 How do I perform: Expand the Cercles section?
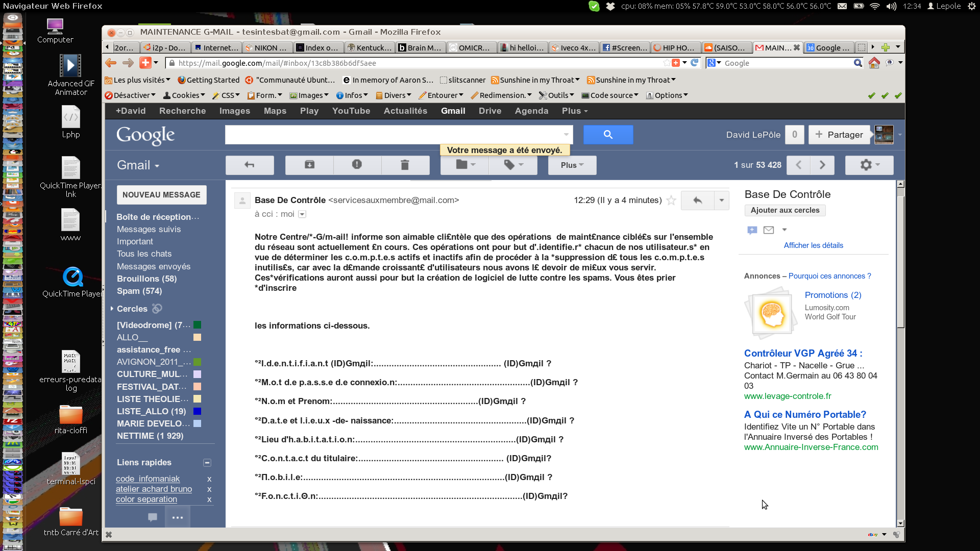tap(112, 309)
